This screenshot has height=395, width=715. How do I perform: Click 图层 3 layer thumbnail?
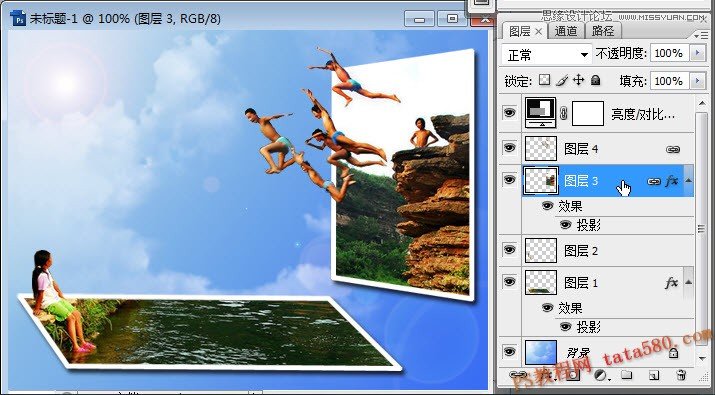tap(541, 181)
